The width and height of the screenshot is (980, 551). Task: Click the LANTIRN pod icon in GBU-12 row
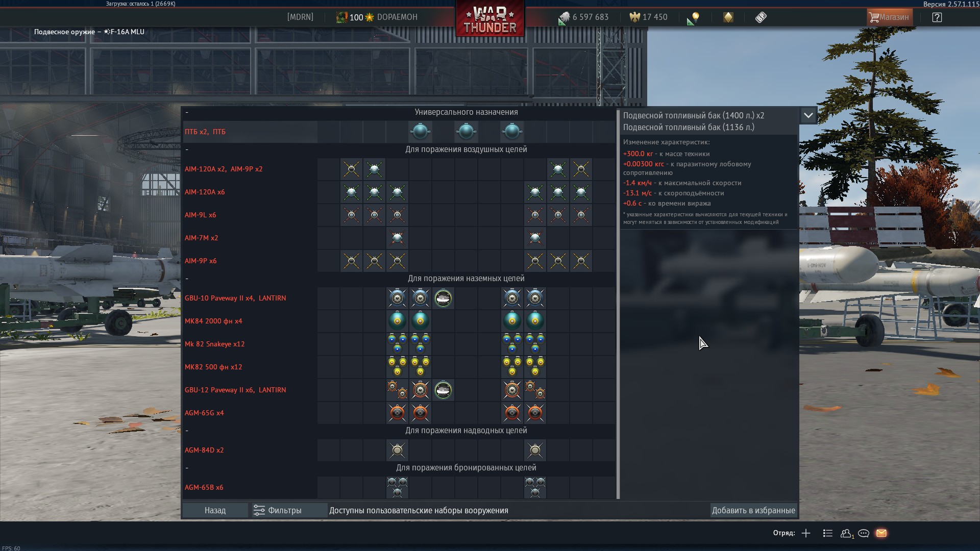click(443, 390)
